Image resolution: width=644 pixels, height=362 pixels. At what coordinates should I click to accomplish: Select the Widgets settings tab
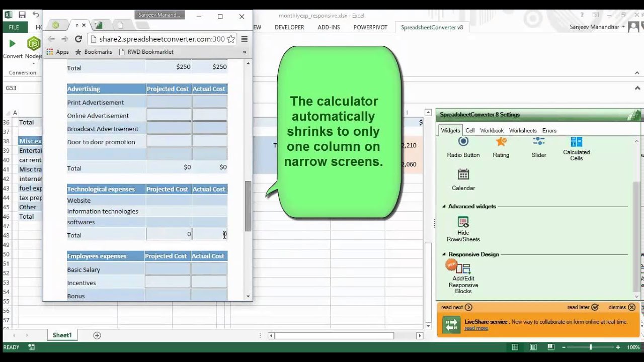click(x=450, y=130)
